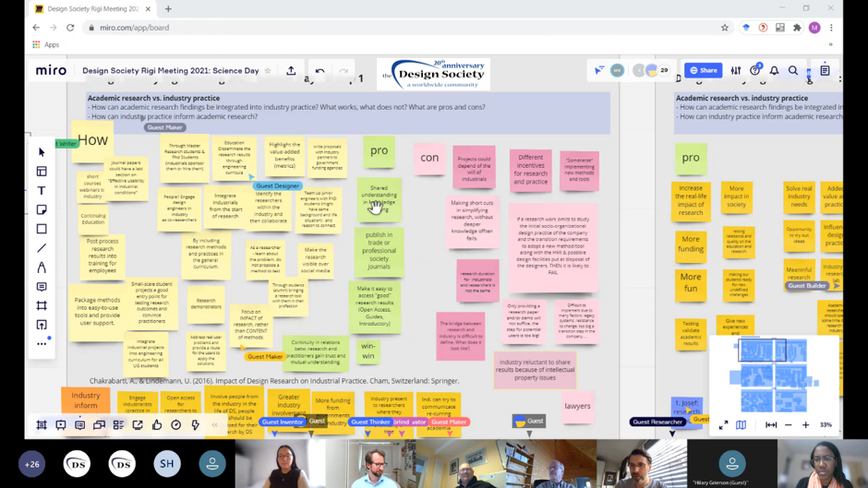Screen dimensions: 868x488
Task: Enter fullscreen mode via expand arrows
Action: click(724, 425)
